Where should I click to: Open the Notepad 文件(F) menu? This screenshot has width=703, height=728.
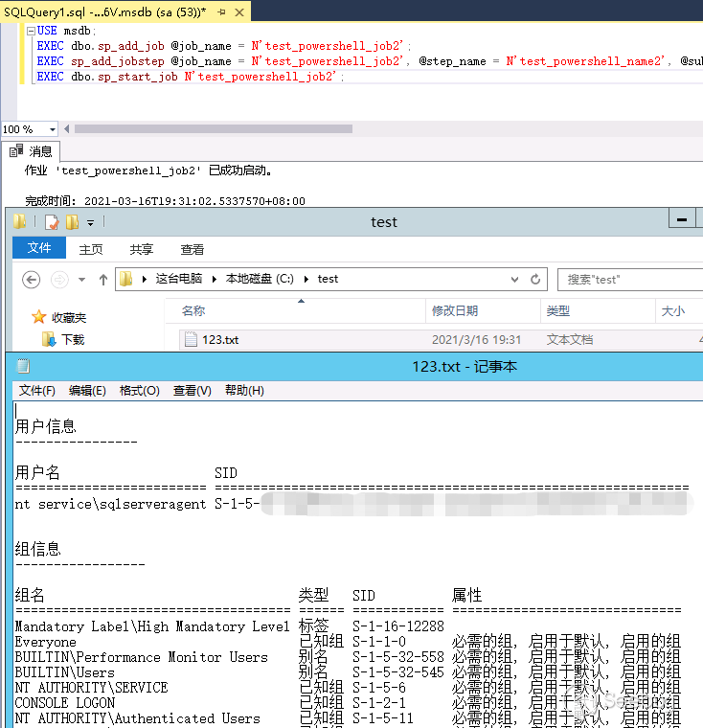(x=36, y=391)
